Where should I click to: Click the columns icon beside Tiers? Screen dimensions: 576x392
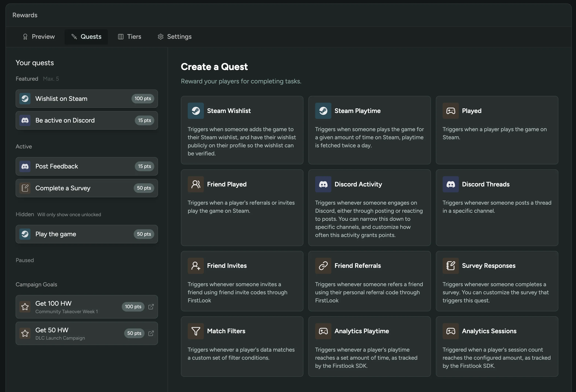121,37
